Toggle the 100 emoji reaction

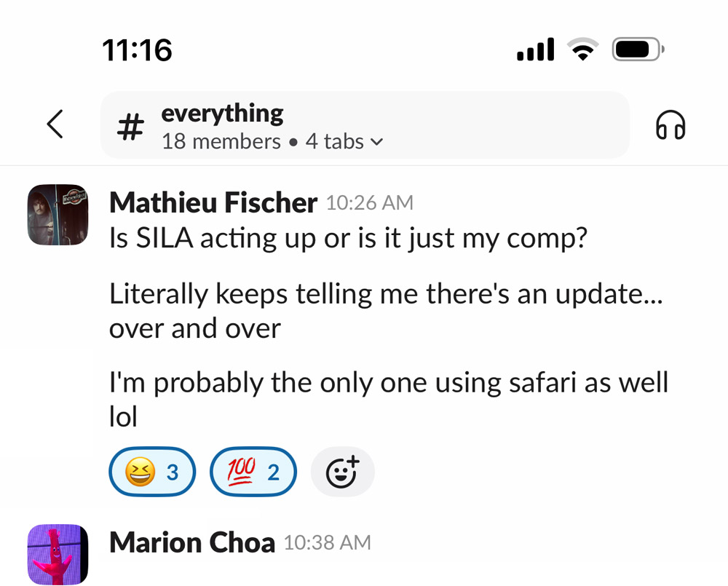pos(253,472)
